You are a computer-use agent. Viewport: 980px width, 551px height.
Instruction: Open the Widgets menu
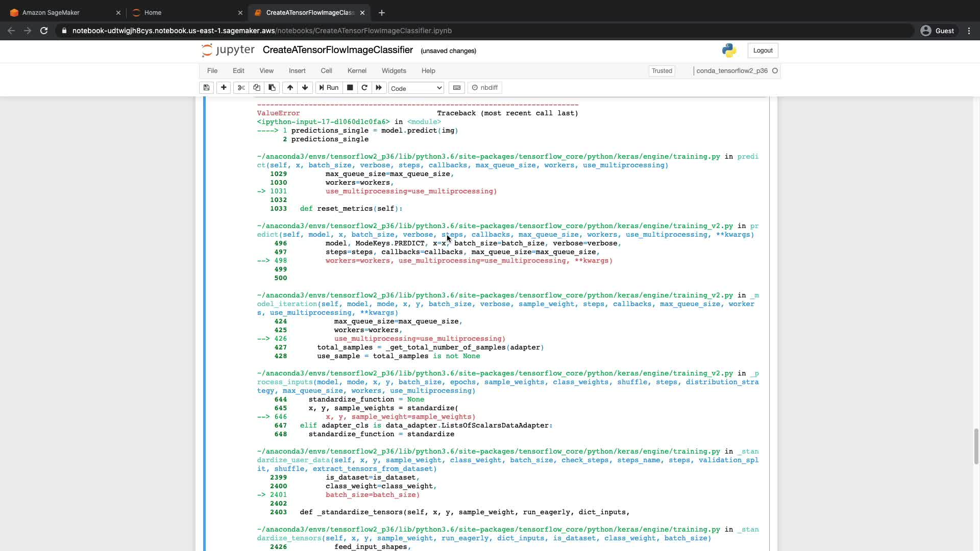click(x=394, y=71)
